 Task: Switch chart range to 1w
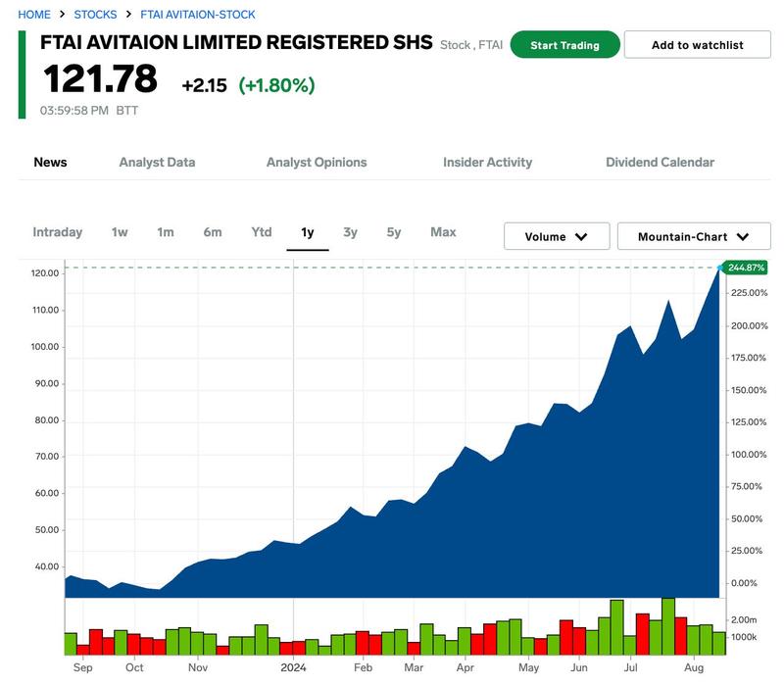tap(120, 232)
